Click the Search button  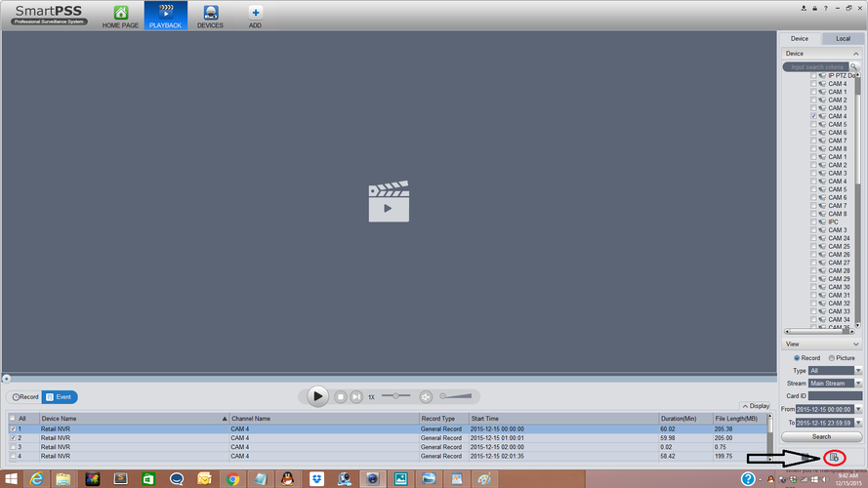[x=821, y=436]
